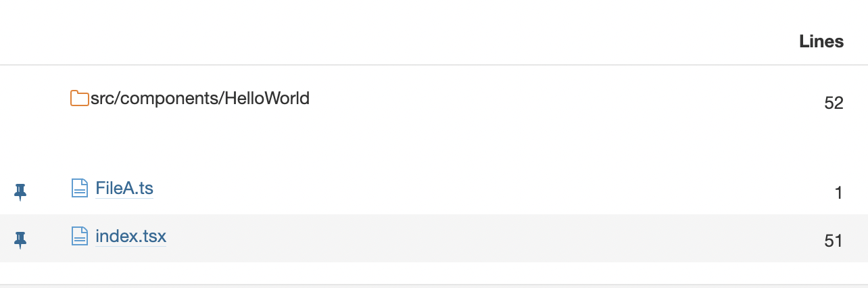Toggle the pin icon beside FileA.ts
868x288 pixels.
pyautogui.click(x=20, y=192)
